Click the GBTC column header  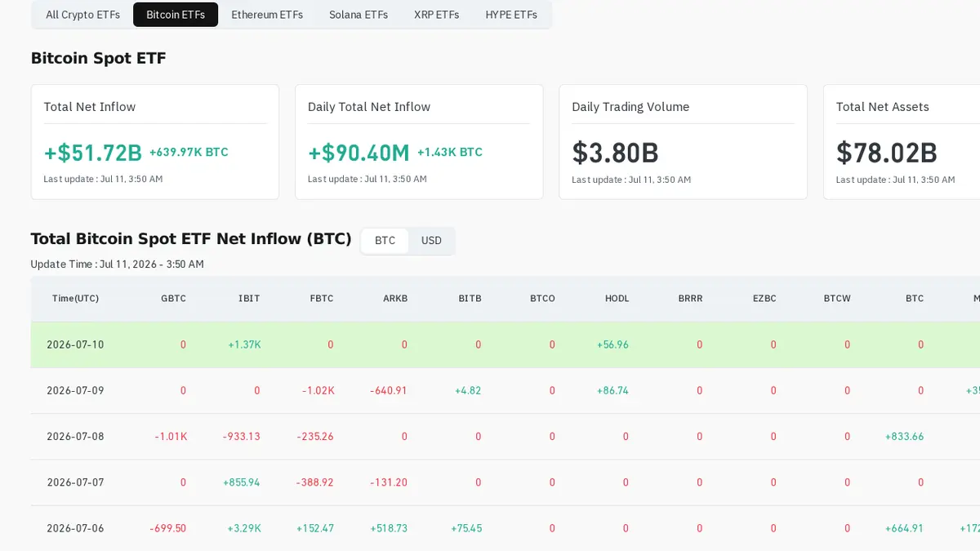click(x=174, y=299)
